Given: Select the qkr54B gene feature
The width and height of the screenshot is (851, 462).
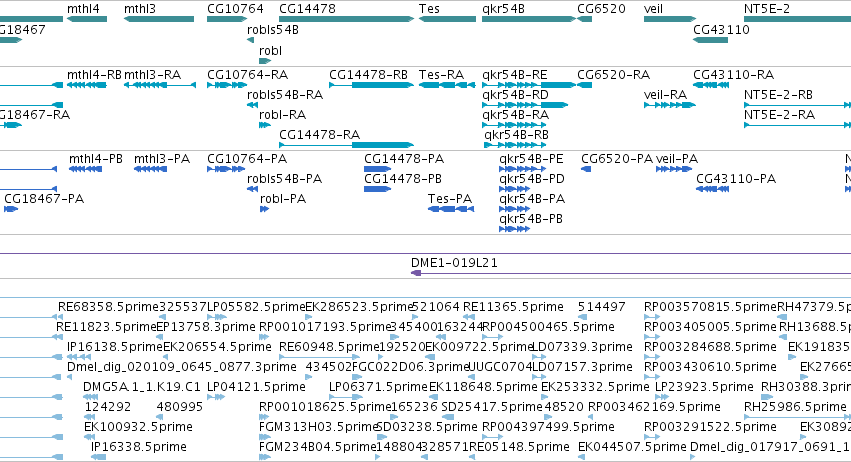Looking at the screenshot, I should 529,19.
